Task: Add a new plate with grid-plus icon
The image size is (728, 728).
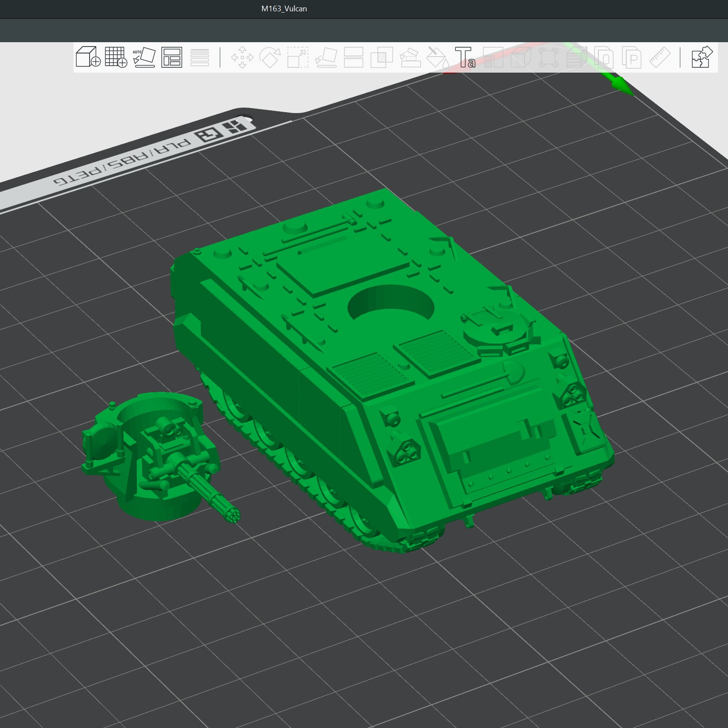Action: pos(116,57)
